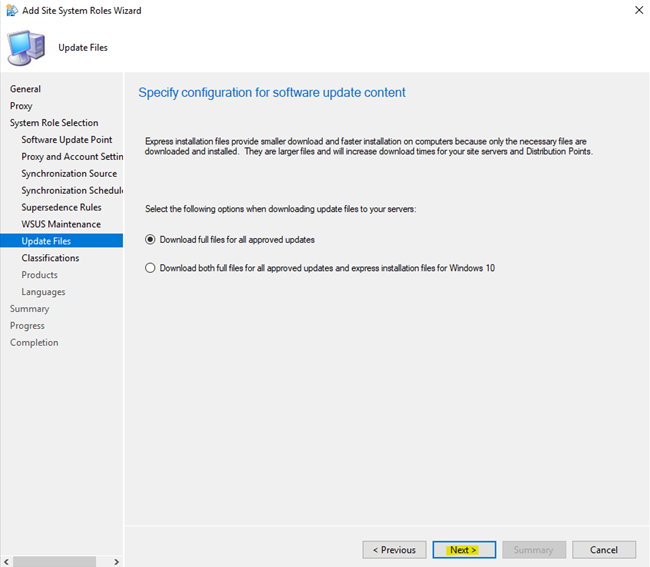Open Proxy and Account Settings step
This screenshot has height=567, width=650.
tap(72, 157)
